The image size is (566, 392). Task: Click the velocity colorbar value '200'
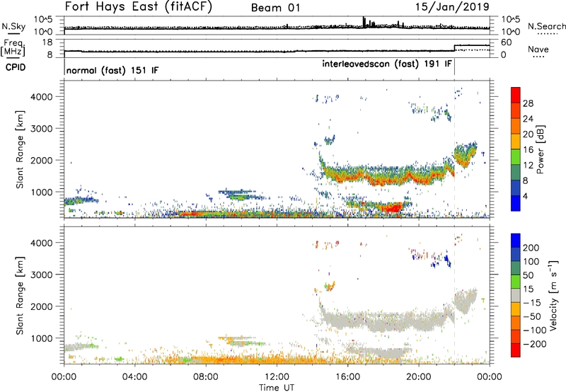pos(531,248)
